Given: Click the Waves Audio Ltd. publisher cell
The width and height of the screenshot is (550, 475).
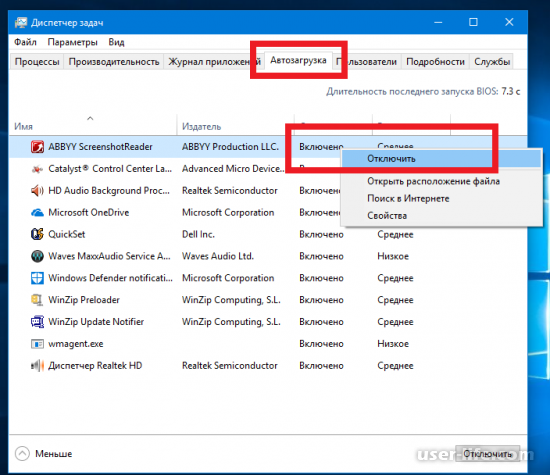Looking at the screenshot, I should [217, 256].
